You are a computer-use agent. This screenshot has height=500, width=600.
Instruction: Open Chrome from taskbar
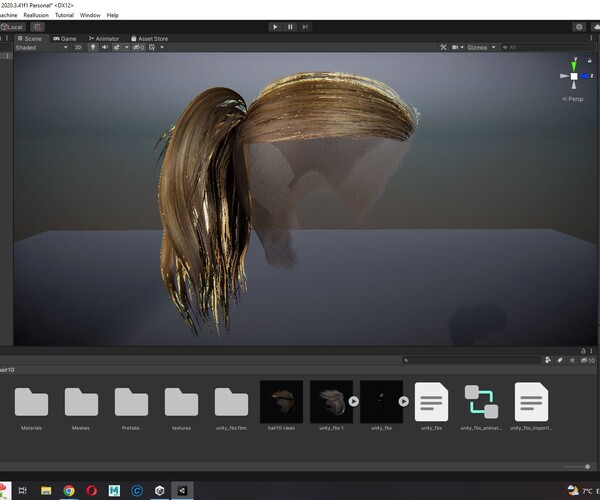pyautogui.click(x=69, y=490)
